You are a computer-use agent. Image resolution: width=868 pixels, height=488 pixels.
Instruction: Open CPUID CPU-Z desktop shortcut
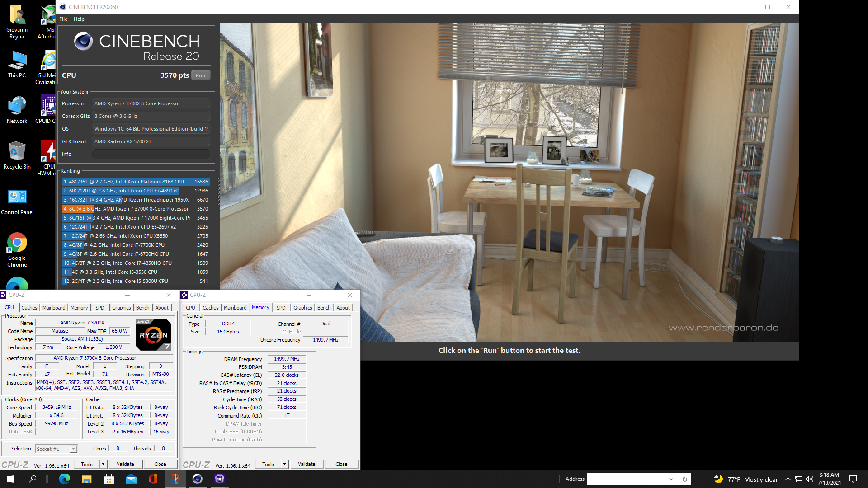click(x=46, y=110)
